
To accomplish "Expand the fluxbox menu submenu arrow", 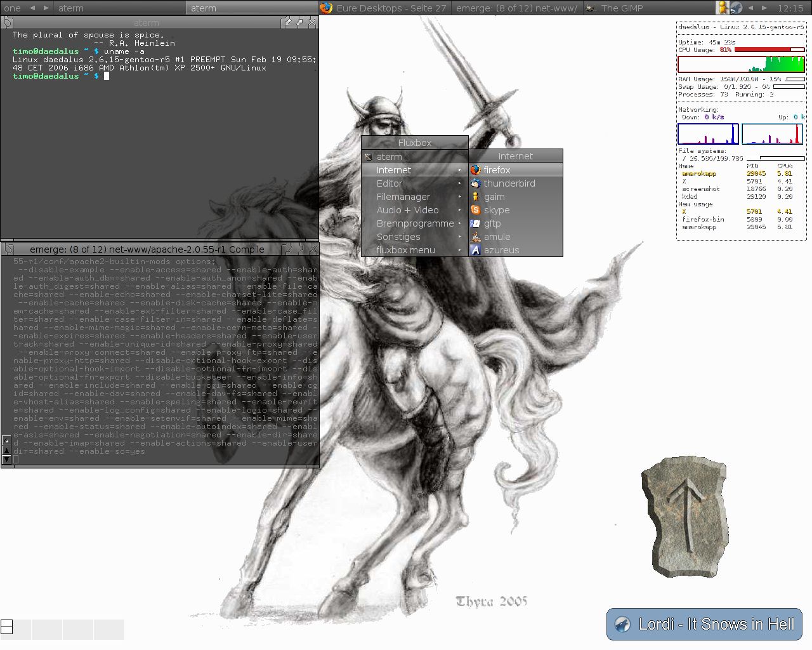I will [460, 250].
